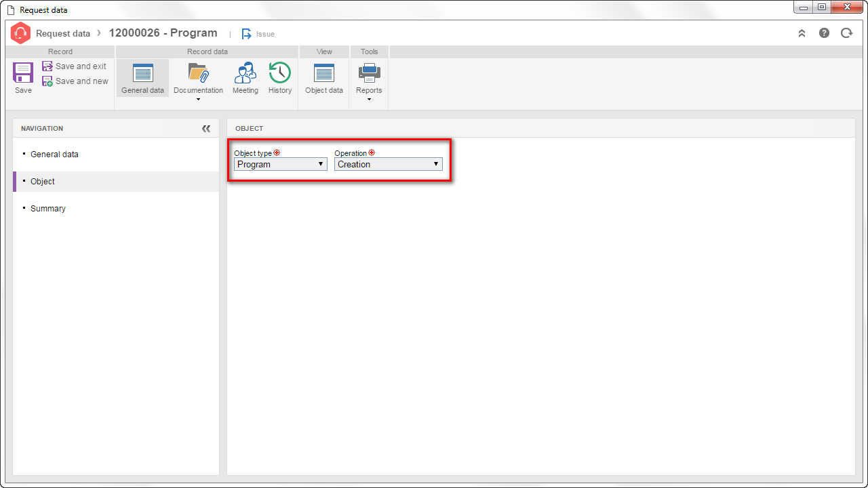Viewport: 868px width, 488px height.
Task: Collapse the Navigation panel
Action: [x=206, y=128]
